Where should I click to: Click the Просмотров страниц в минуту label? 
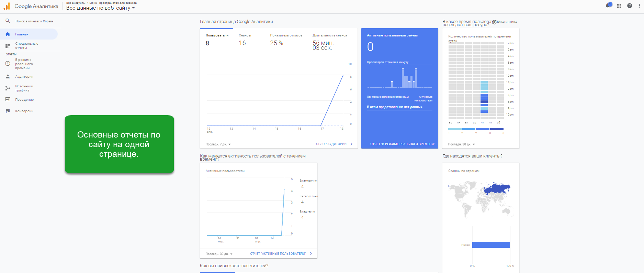point(387,62)
